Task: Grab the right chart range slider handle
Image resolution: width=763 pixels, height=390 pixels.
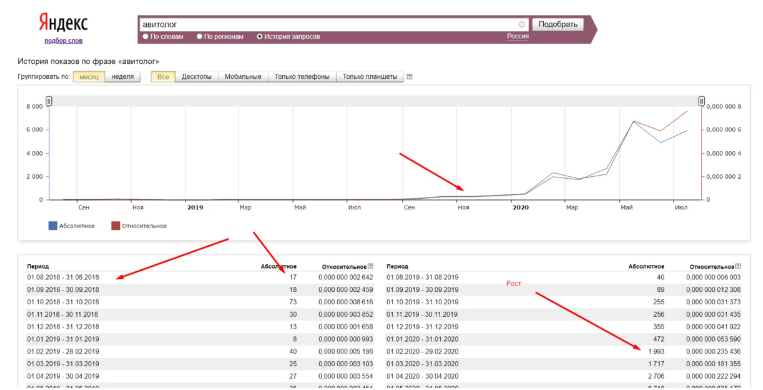Action: [701, 101]
